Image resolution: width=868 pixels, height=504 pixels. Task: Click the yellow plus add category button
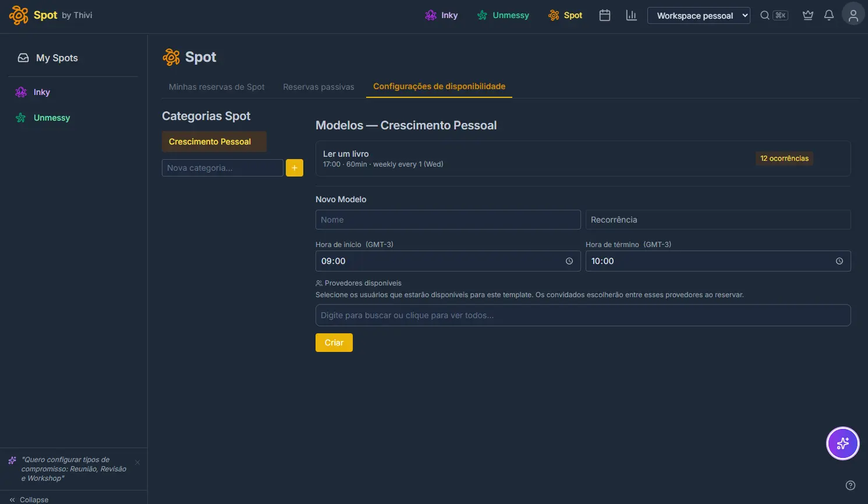295,168
